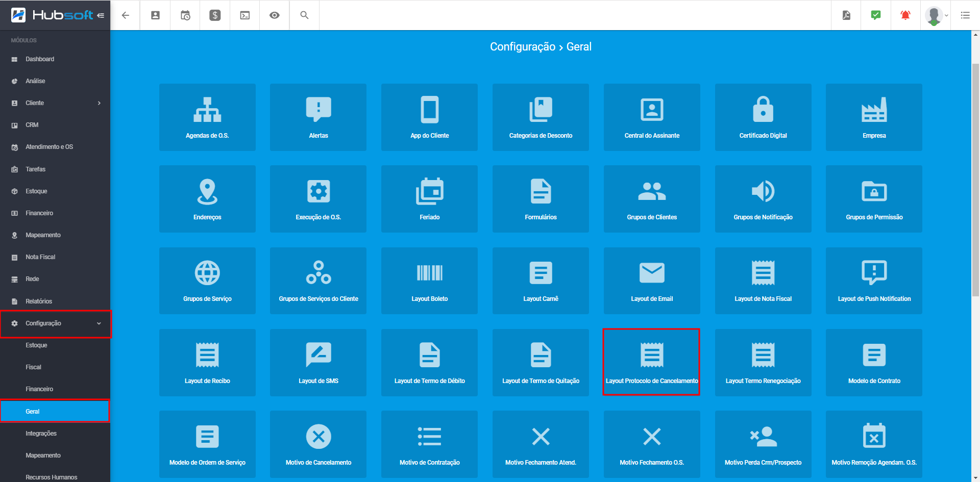Open the Layout Carnê tile
980x482 pixels.
click(541, 281)
